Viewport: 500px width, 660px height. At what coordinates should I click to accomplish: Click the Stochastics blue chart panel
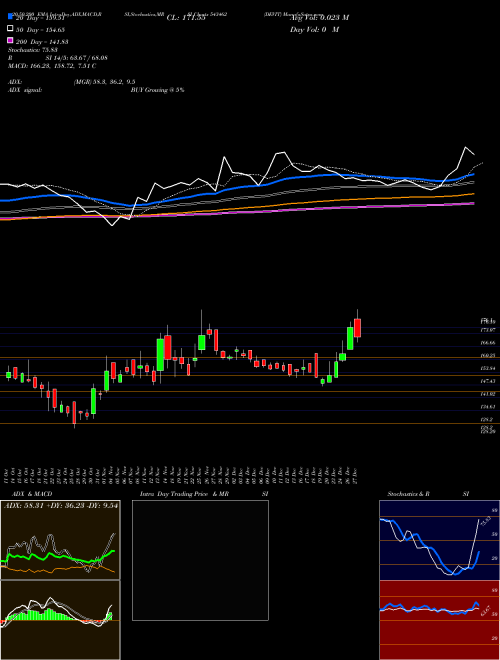(439, 540)
